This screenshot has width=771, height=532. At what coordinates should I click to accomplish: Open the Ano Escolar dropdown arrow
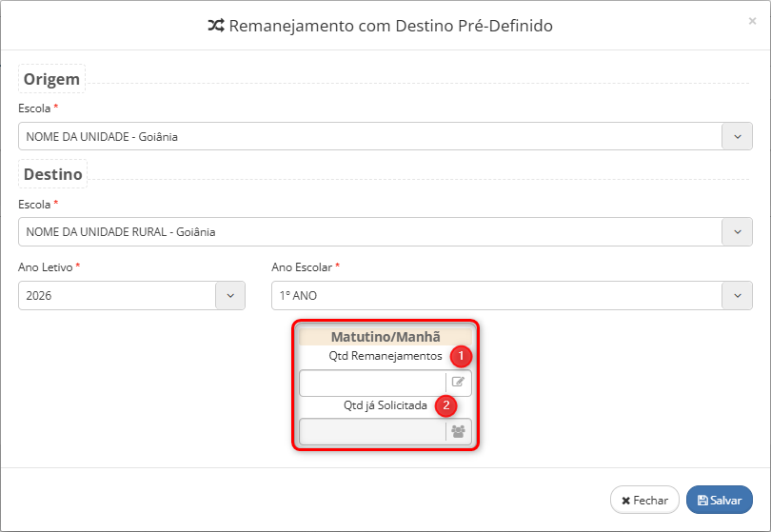[737, 296]
